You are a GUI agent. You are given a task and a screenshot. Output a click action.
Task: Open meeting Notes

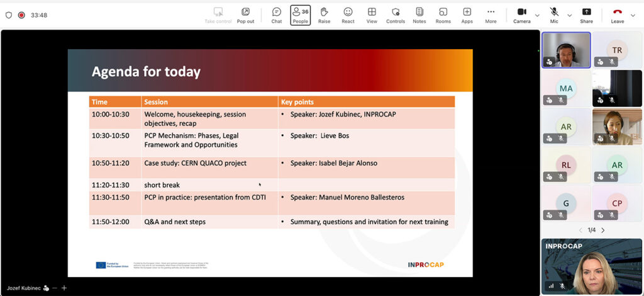(419, 14)
